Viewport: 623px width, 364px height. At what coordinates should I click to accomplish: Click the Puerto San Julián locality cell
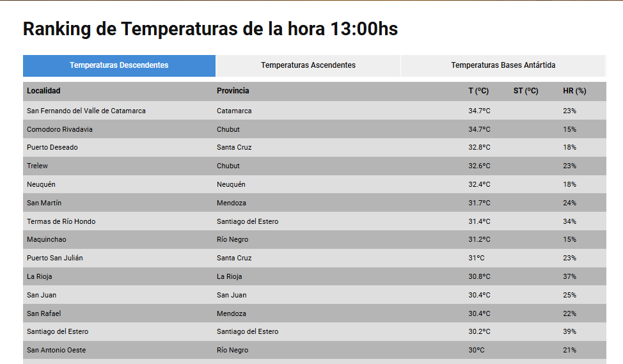tap(55, 258)
